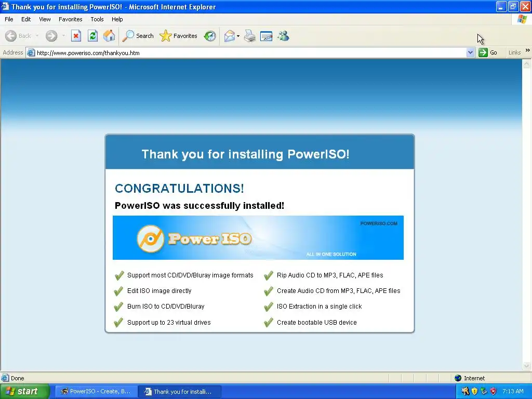Expand the address bar dropdown
The image size is (532, 399).
(470, 52)
